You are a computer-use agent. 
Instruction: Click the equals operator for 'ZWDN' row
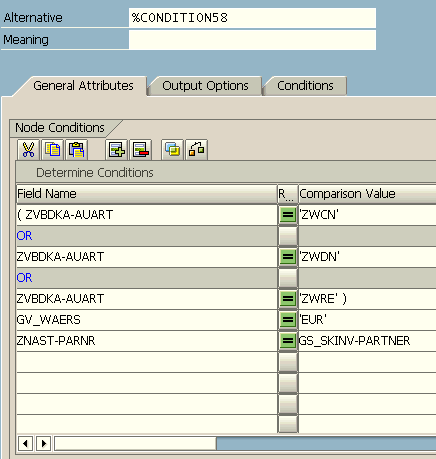tap(288, 257)
